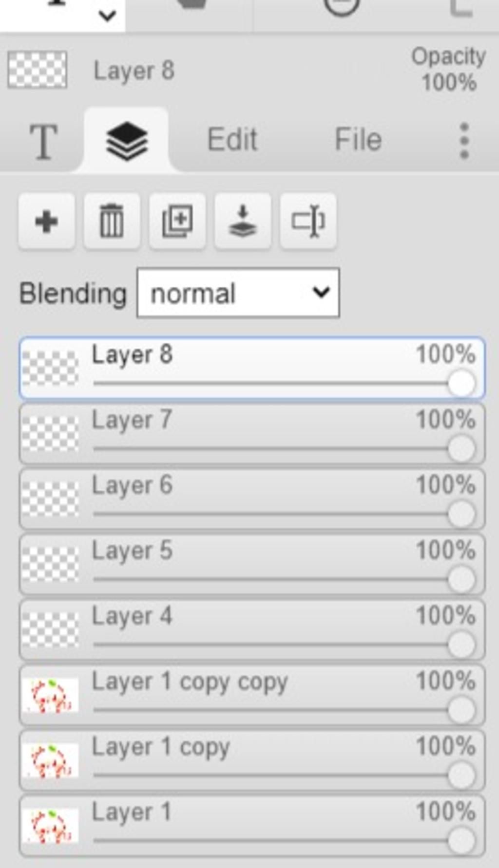This screenshot has height=868, width=499.
Task: Click Layer 5 opacity slider handle
Action: click(461, 579)
